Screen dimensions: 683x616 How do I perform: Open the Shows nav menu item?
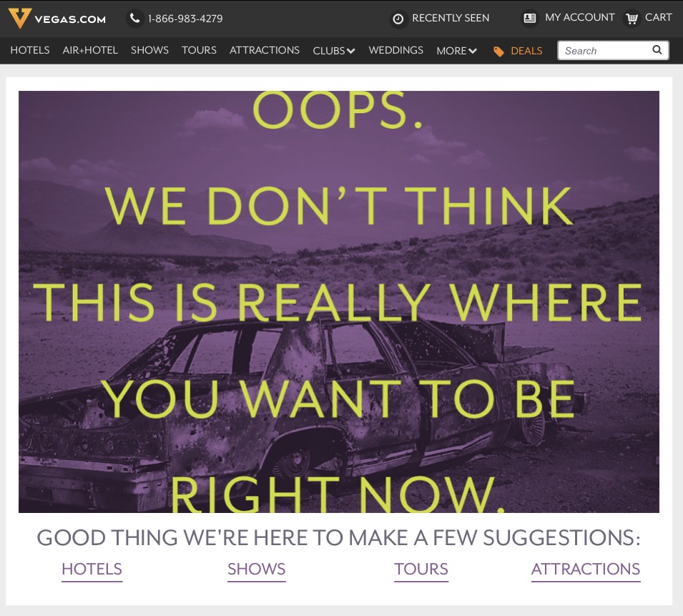coord(150,50)
